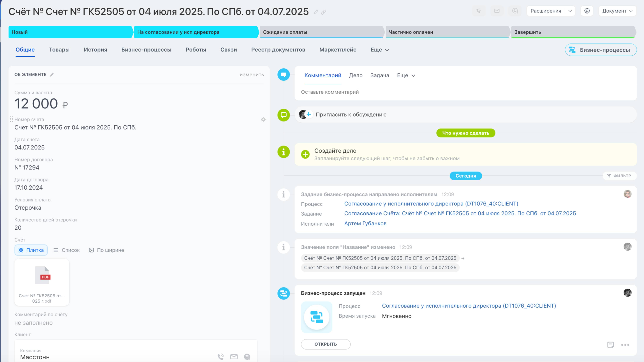The width and height of the screenshot is (644, 362).
Task: Click the gear icon beside Номер счета field
Action: (x=263, y=120)
